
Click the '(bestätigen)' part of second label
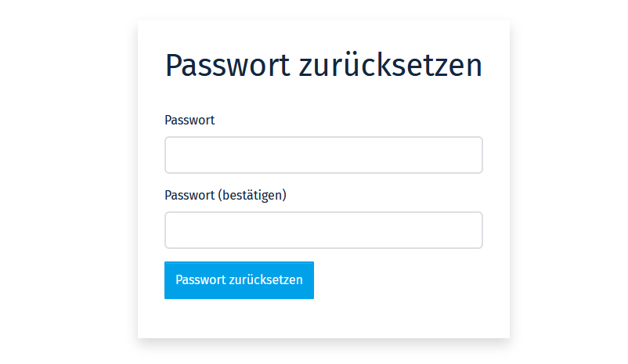pyautogui.click(x=252, y=196)
